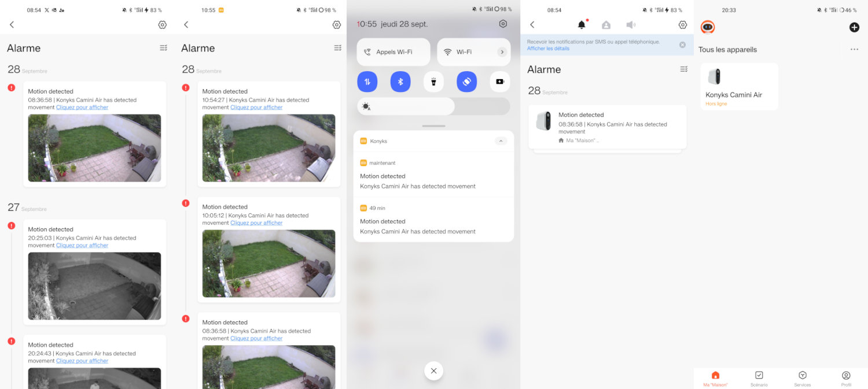The height and width of the screenshot is (389, 868).
Task: Tap the Ma "Maison" label in the event card
Action: [579, 140]
